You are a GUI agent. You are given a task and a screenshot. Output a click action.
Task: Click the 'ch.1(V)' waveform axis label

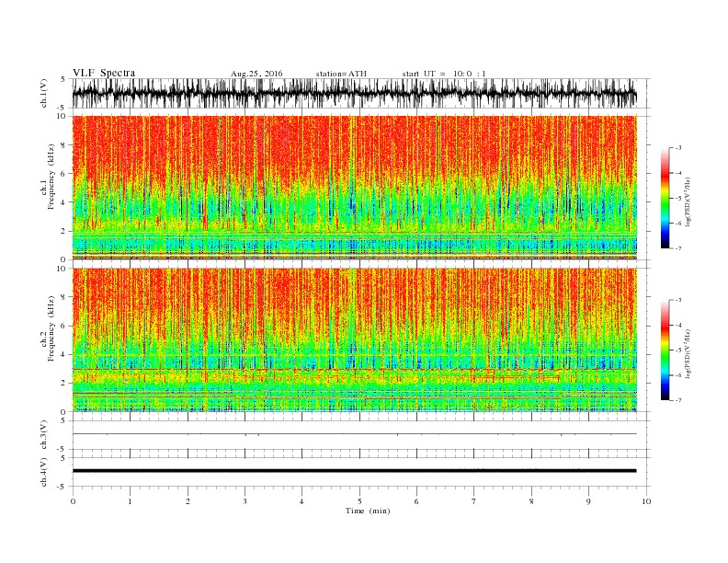[44, 93]
